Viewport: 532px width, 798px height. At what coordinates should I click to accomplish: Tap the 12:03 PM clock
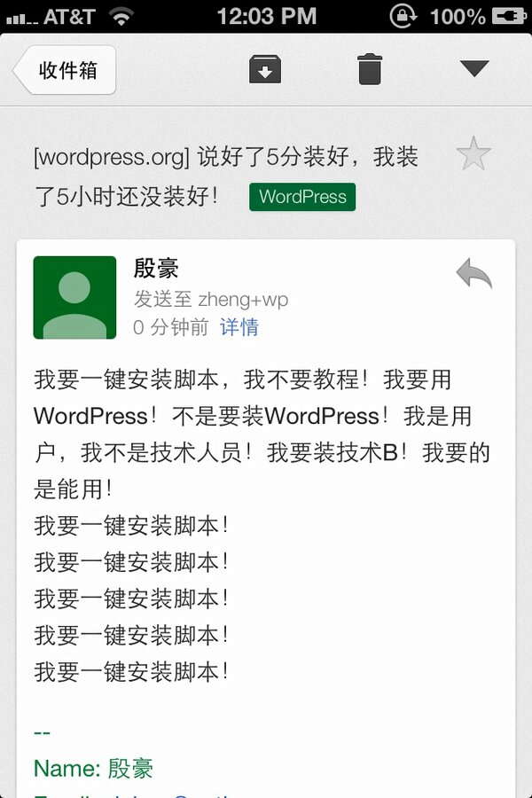pyautogui.click(x=267, y=16)
